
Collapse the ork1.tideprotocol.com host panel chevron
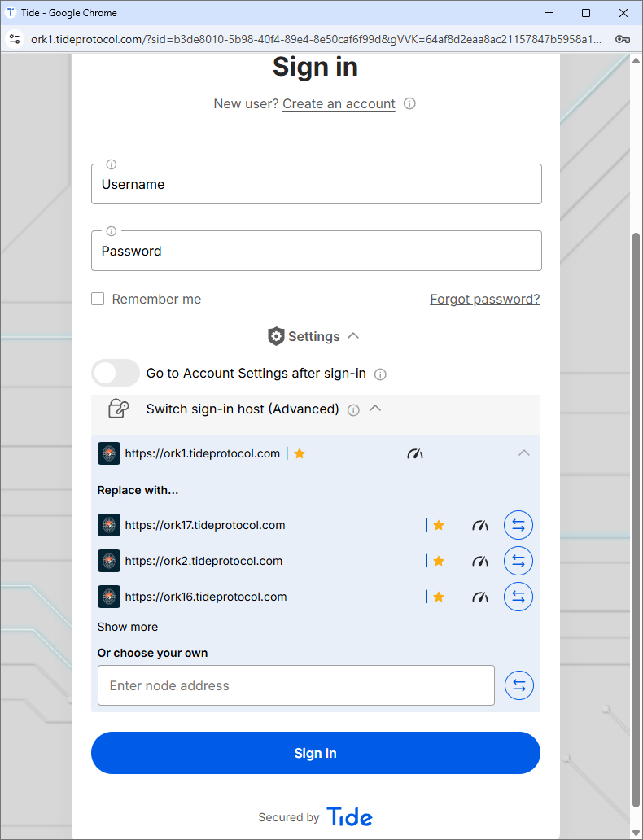[x=524, y=453]
